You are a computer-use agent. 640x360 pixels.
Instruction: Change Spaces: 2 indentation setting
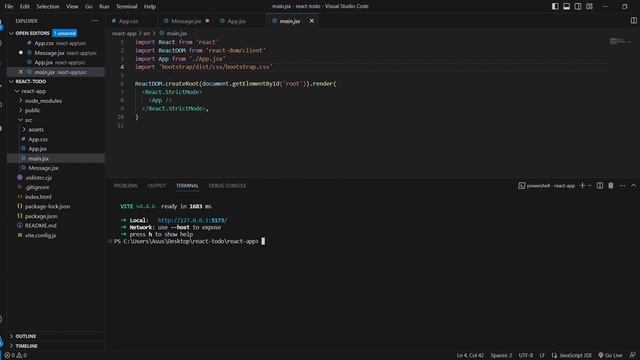[x=501, y=356]
